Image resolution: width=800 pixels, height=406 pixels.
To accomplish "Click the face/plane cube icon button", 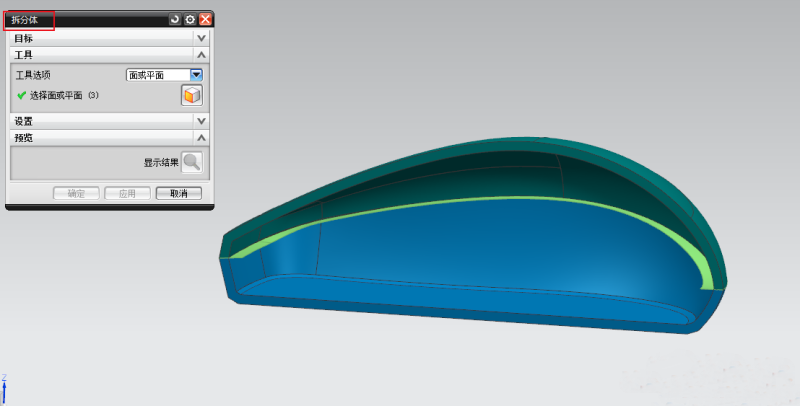I will click(x=191, y=95).
